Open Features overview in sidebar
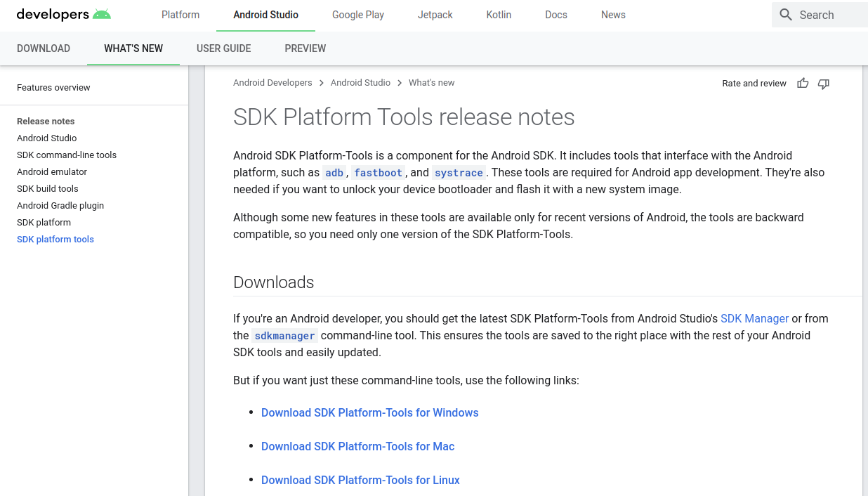This screenshot has height=496, width=868. [53, 88]
